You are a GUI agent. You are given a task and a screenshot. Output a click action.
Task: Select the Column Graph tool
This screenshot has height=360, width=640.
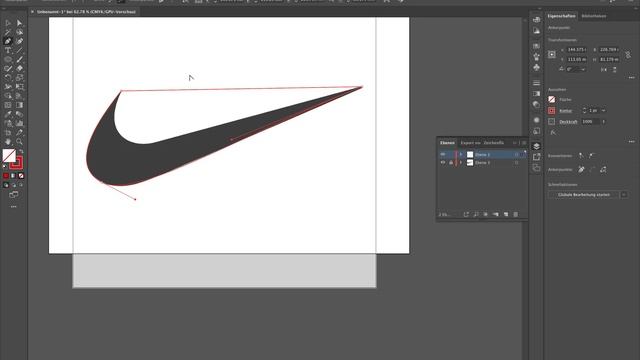point(19,123)
